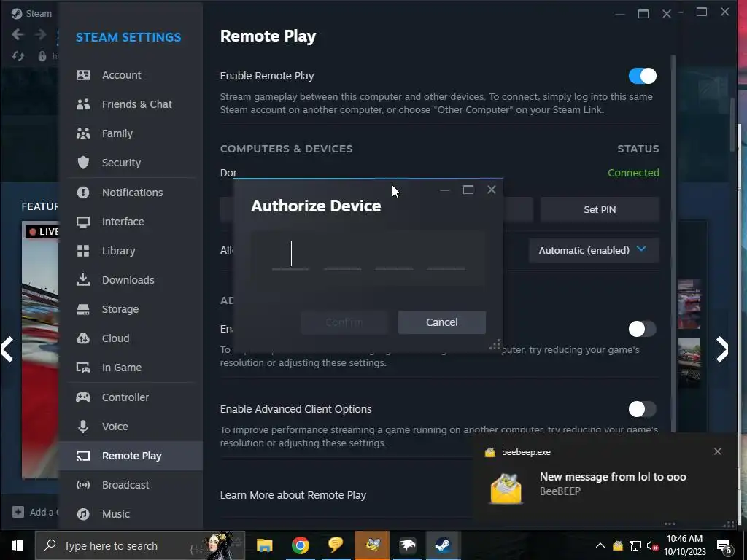Screen dimensions: 747x560
Task: Open File Explorer from the taskbar
Action: click(x=264, y=545)
